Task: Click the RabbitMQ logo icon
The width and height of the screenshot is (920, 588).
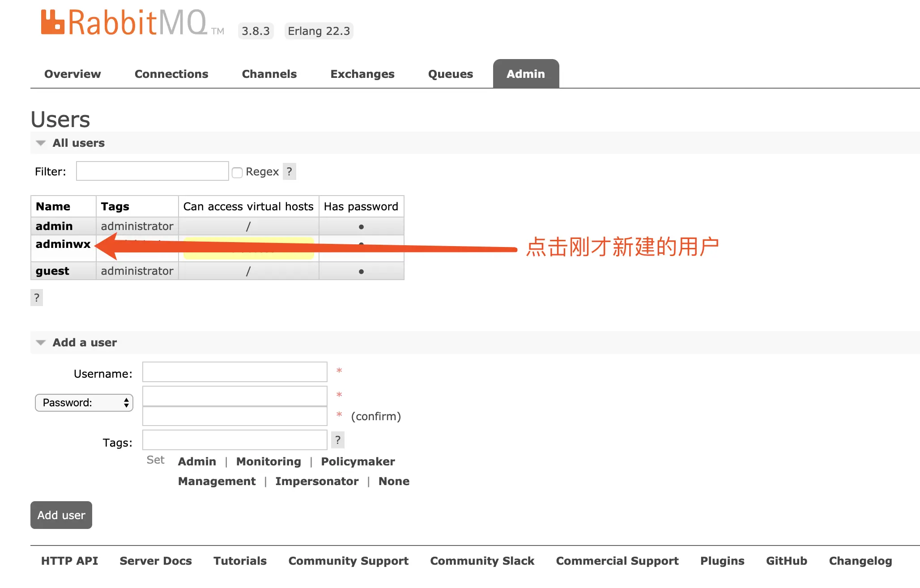Action: coord(52,22)
